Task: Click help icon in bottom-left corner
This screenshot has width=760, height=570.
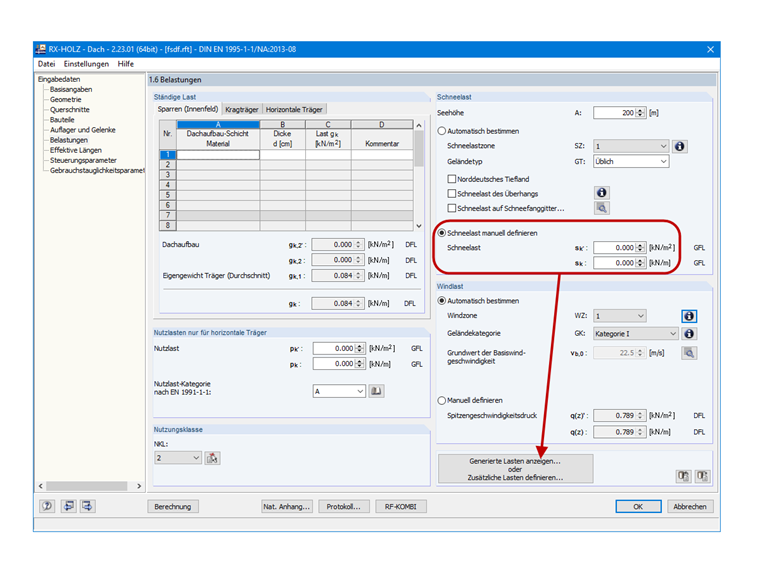Action: pyautogui.click(x=47, y=506)
